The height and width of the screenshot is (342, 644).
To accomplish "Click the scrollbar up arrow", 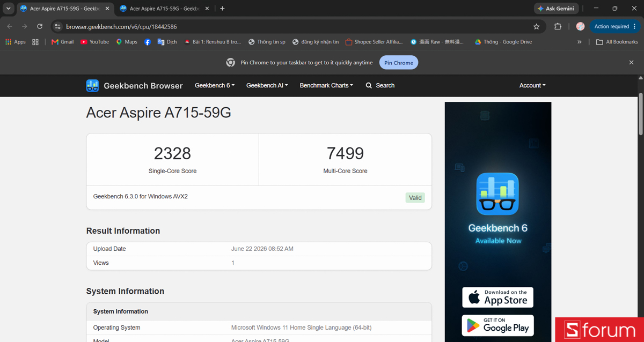I will tap(640, 78).
